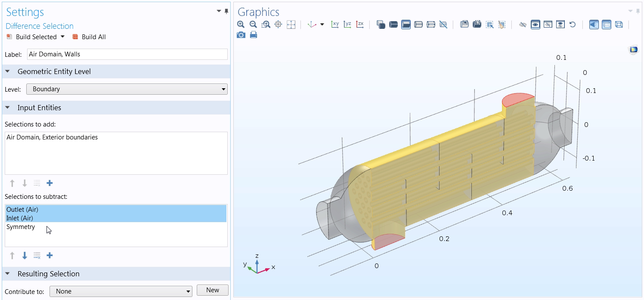Toggle Scene Light in Graphics toolbar
644x300 pixels.
click(x=594, y=25)
